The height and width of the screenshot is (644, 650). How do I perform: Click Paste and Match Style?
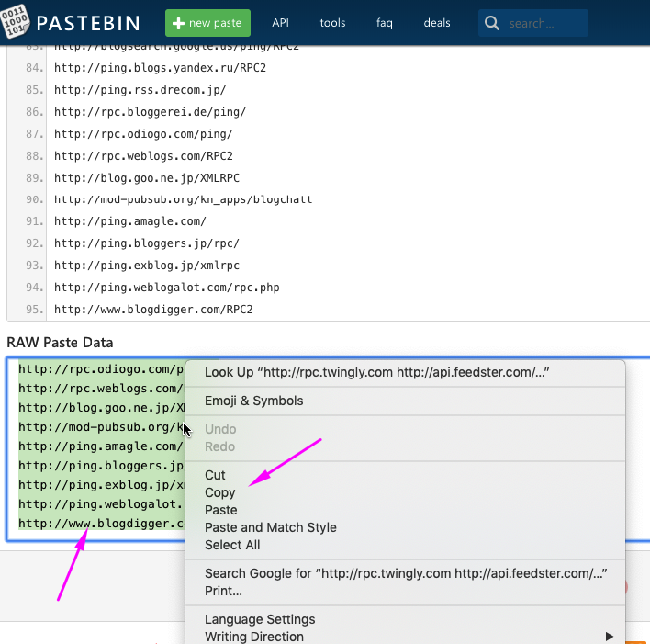[x=271, y=527]
